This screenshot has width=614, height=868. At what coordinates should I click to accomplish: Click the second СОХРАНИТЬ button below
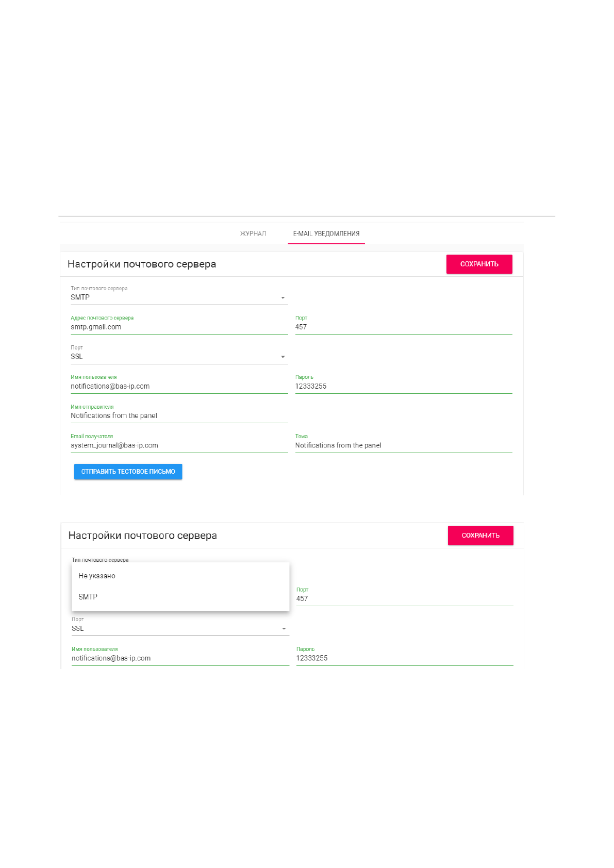(480, 536)
